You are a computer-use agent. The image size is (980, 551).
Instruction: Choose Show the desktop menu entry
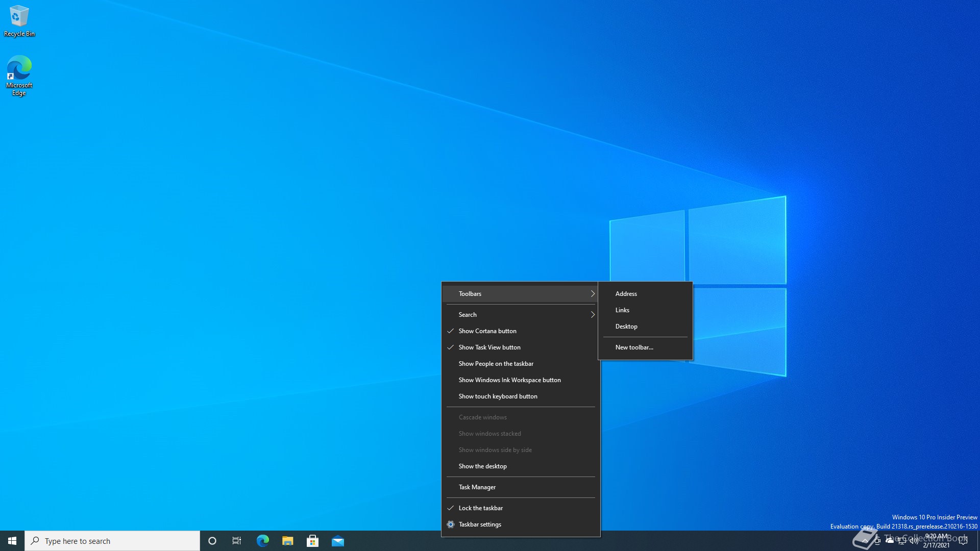[x=482, y=466]
